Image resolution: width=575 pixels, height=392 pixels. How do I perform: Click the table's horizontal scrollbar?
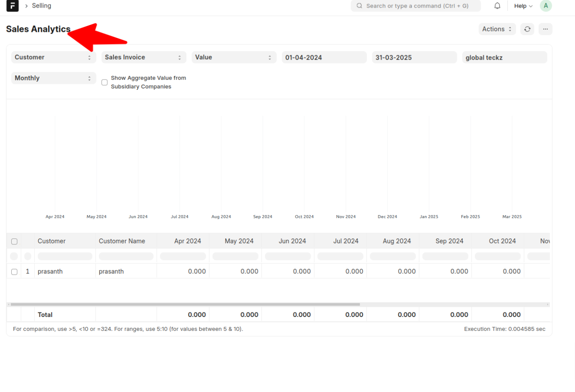pos(185,304)
